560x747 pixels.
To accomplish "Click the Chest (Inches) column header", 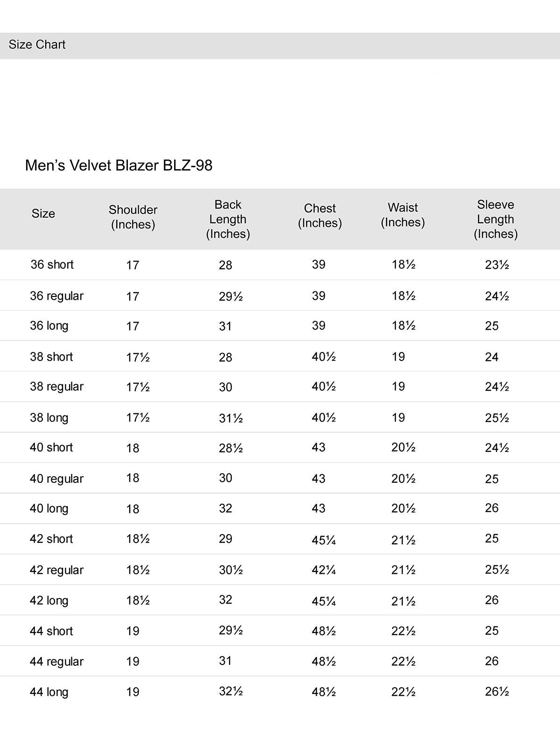I will coord(320,216).
